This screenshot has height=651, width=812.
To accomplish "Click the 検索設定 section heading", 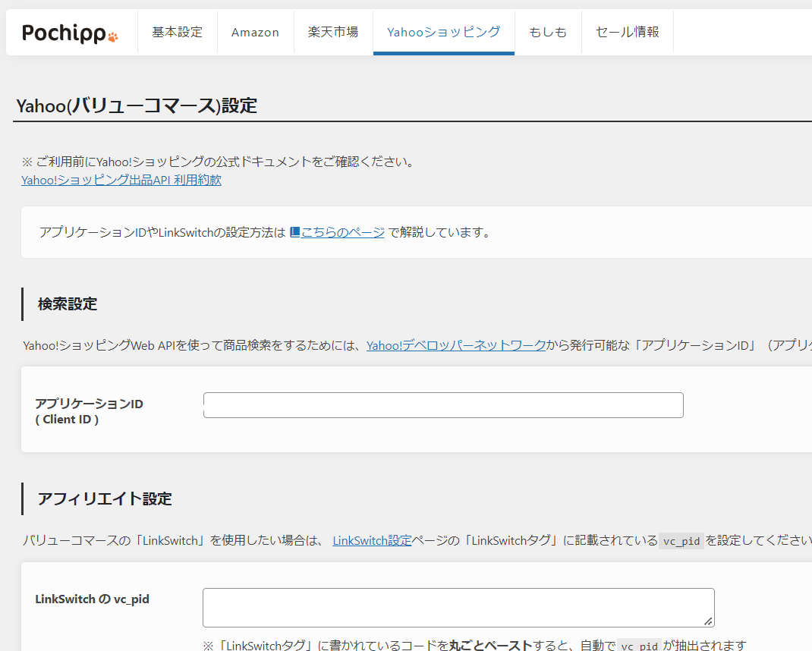I will click(x=68, y=304).
